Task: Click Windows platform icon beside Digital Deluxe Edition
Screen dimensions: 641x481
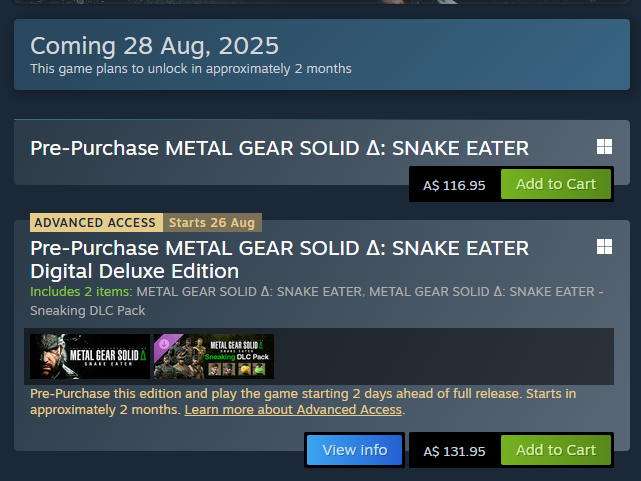Action: pos(604,247)
